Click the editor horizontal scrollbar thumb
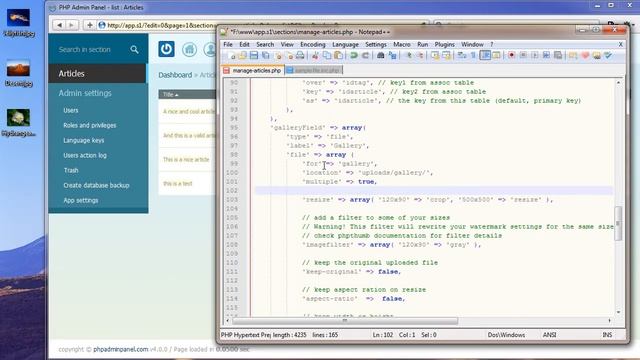The height and width of the screenshot is (360, 640). click(x=345, y=321)
